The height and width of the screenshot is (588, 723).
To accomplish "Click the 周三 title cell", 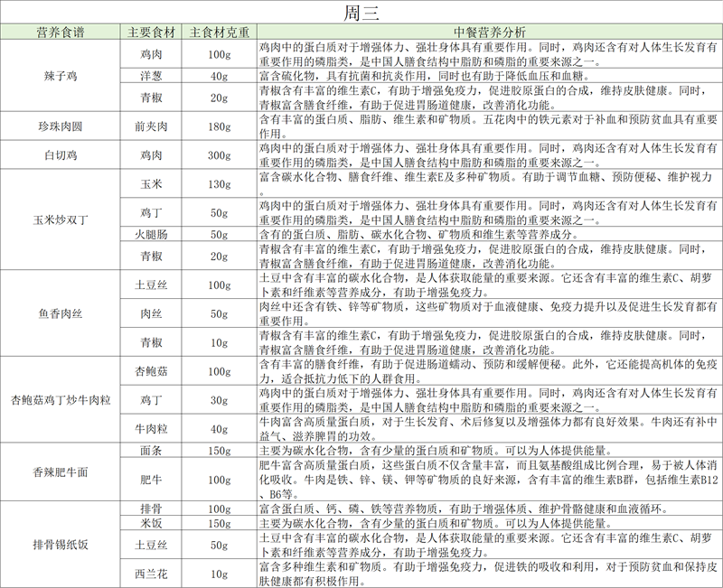I will [x=361, y=13].
